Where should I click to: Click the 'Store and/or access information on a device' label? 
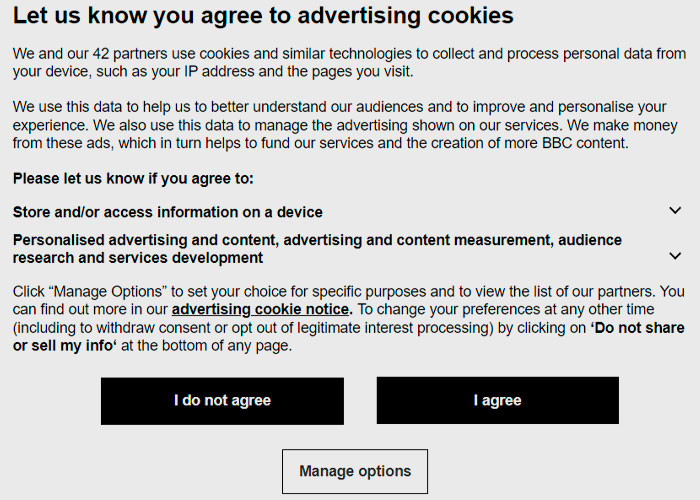click(168, 212)
